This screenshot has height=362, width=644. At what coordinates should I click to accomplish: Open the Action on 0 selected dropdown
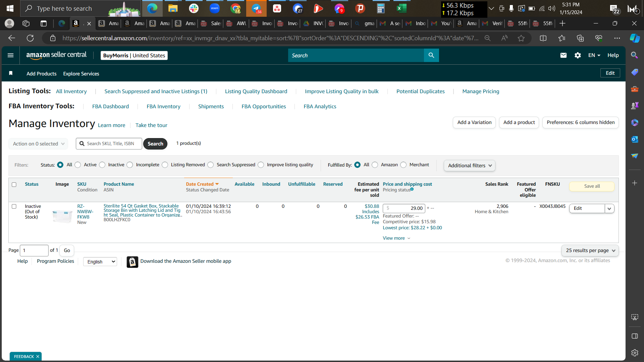(38, 144)
